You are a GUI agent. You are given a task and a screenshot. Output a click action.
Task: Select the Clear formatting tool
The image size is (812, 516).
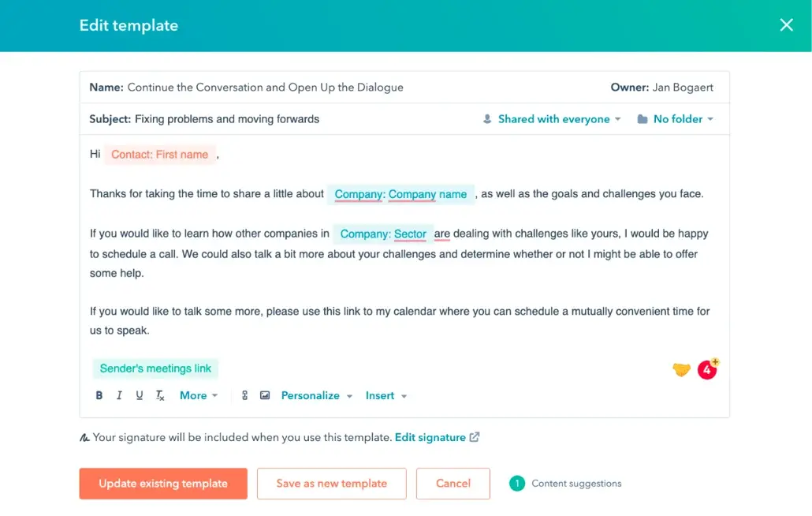pos(159,395)
